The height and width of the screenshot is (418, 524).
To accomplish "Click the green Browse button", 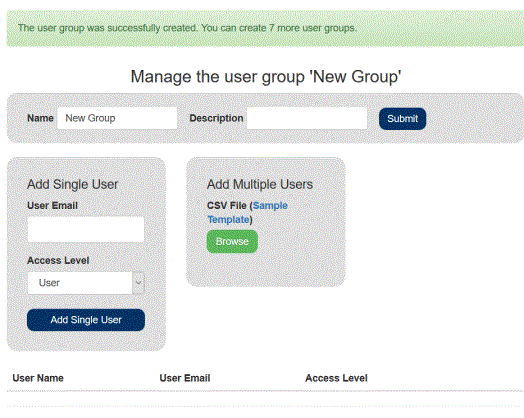I will pos(232,241).
